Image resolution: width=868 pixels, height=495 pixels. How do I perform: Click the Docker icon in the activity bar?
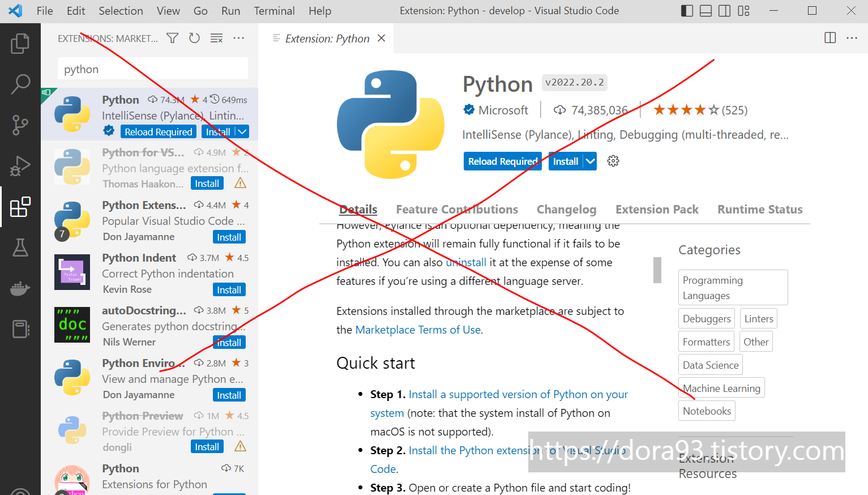click(20, 289)
